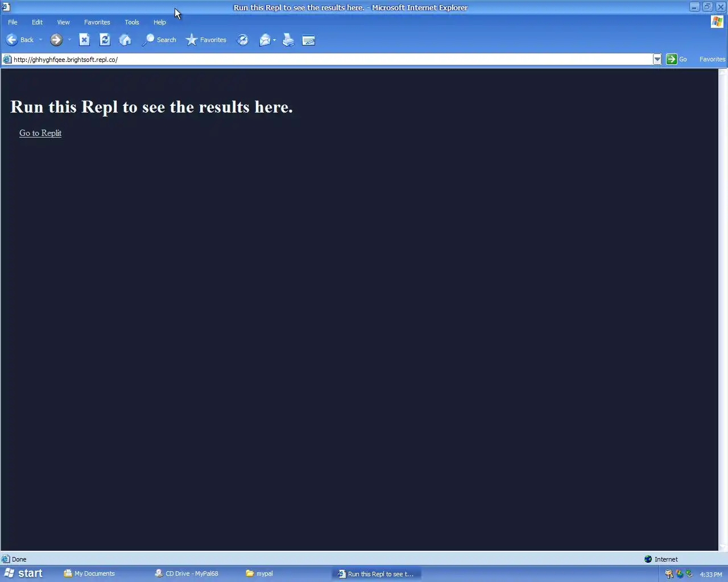Open the History toolbar icon
The width and height of the screenshot is (728, 582).
point(243,40)
